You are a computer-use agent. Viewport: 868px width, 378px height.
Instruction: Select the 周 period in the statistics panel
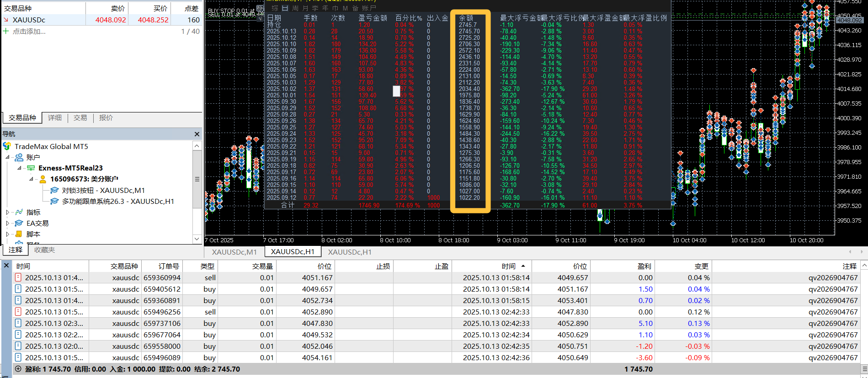point(295,8)
